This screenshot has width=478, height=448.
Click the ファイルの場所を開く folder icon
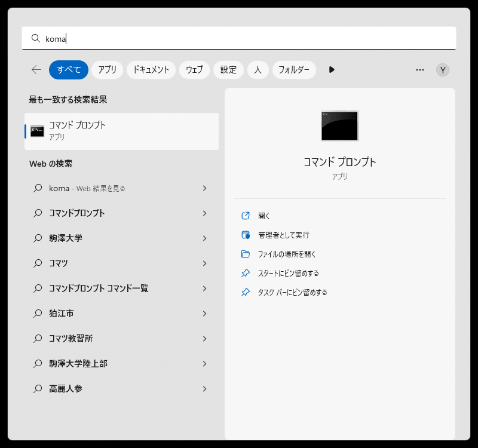click(x=246, y=254)
